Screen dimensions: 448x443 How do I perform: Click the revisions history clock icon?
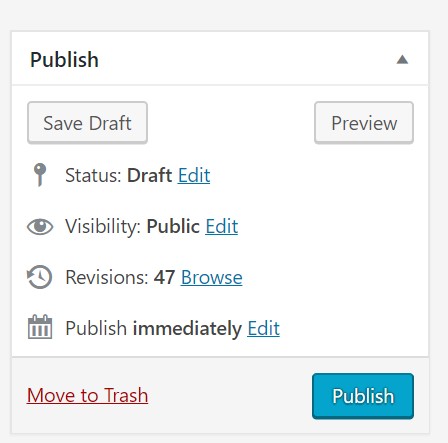39,277
